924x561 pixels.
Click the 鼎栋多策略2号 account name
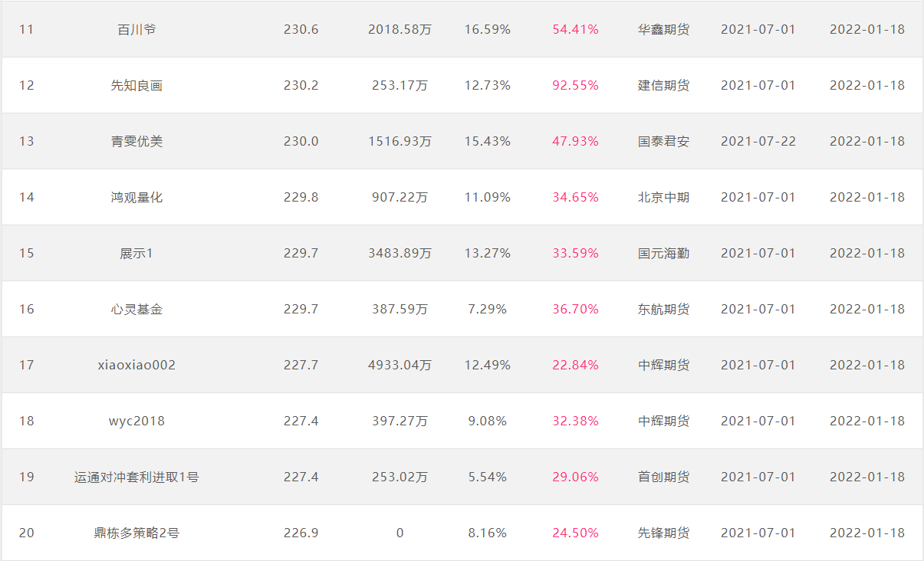click(136, 533)
